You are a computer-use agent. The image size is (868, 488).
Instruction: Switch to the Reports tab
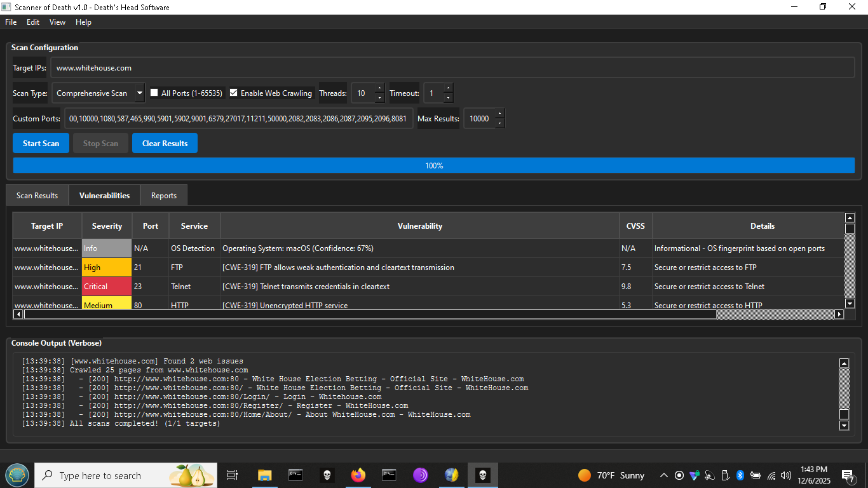[x=164, y=196]
